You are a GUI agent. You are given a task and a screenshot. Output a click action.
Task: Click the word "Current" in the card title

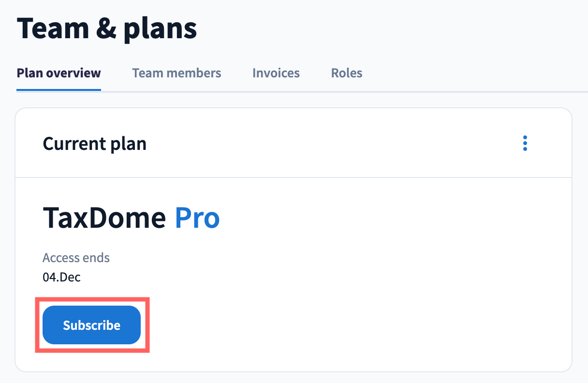coord(73,144)
